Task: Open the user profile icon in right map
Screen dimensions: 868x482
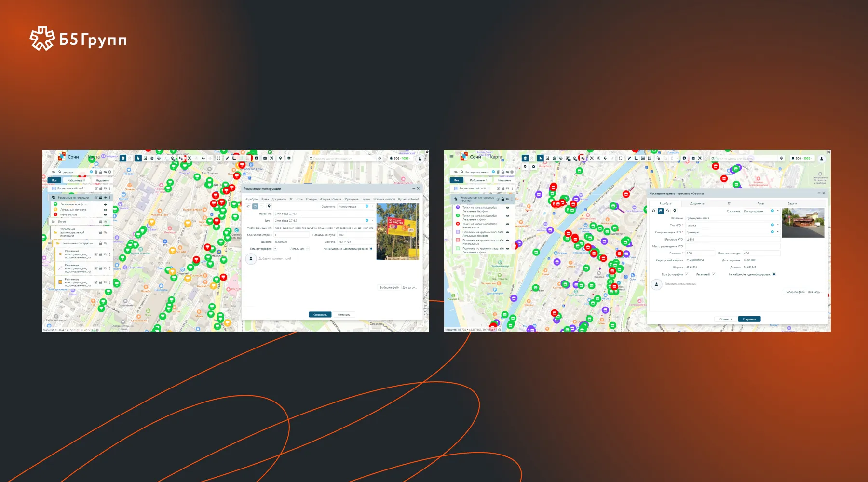Action: coord(822,159)
